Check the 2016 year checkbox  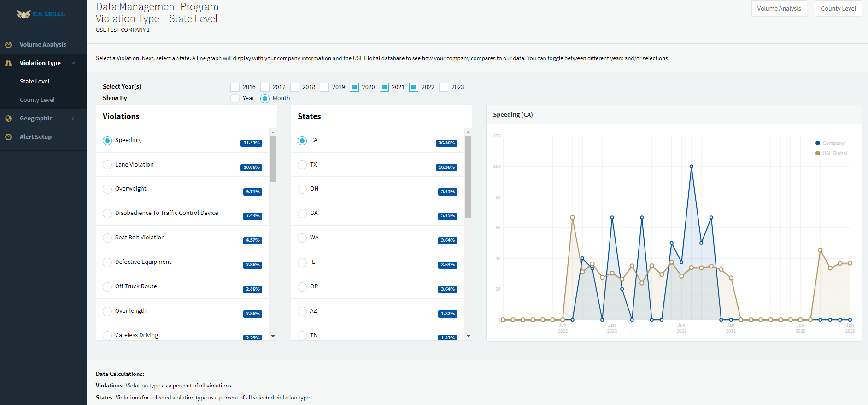235,87
